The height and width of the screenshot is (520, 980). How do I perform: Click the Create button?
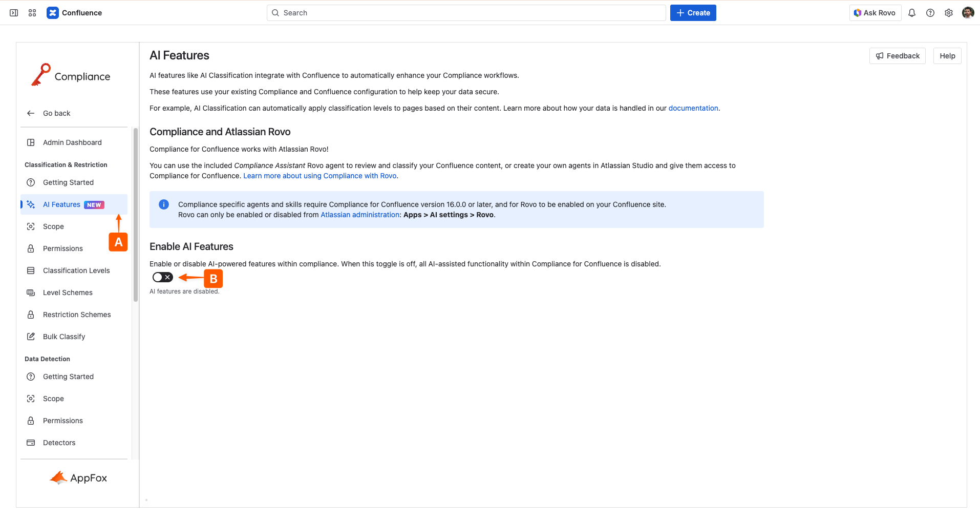(x=693, y=13)
